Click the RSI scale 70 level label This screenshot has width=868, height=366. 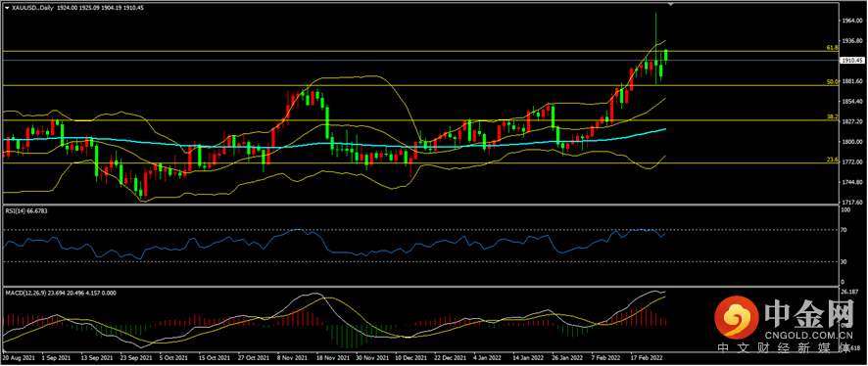coord(844,229)
